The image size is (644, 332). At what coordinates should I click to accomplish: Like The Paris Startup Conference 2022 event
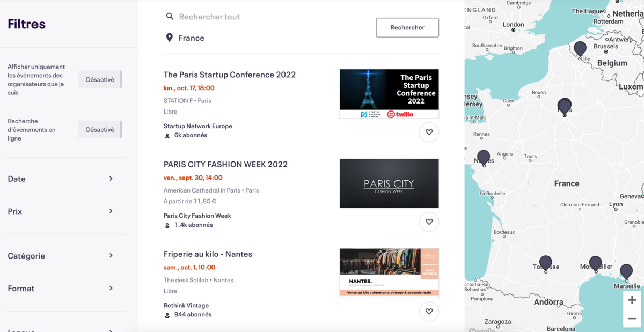(x=429, y=132)
